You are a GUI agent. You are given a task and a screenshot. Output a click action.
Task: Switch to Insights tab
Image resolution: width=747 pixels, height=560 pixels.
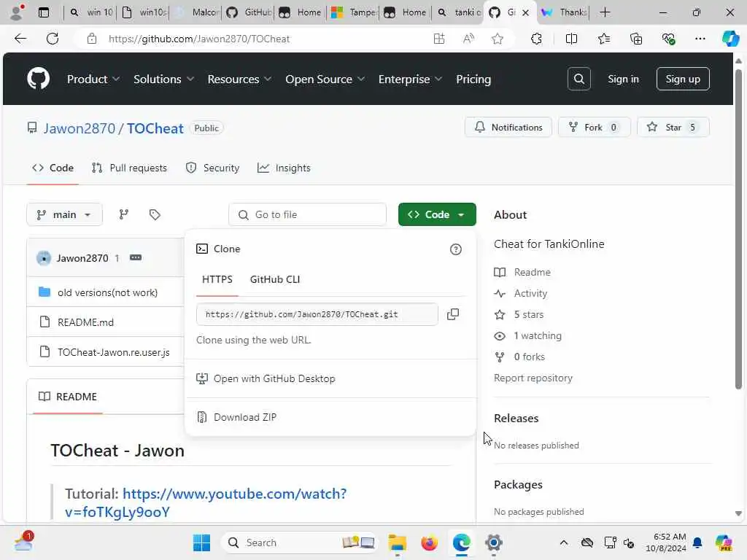(284, 168)
